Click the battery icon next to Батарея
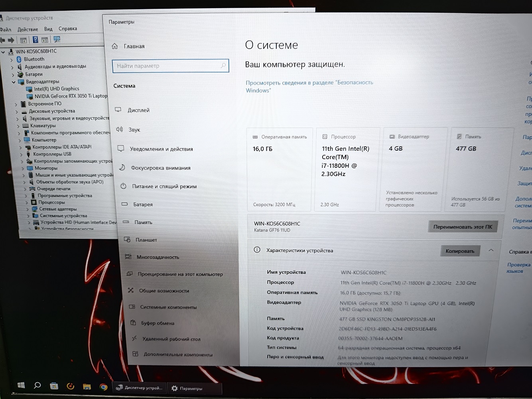Screen dimensions: 532x399 pyautogui.click(x=125, y=204)
